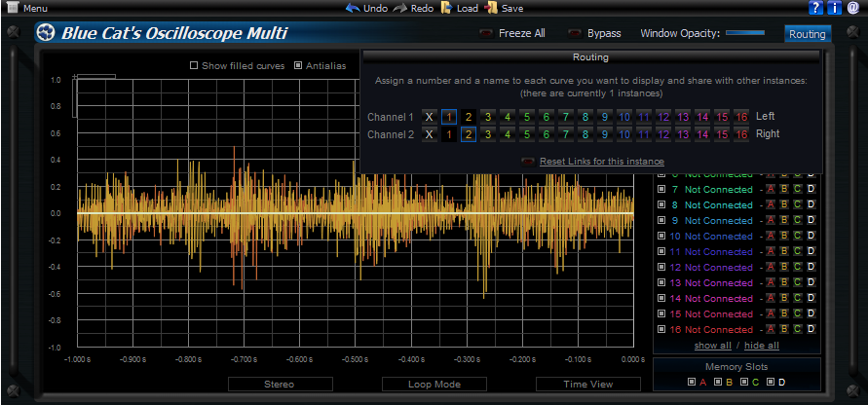The height and width of the screenshot is (405, 868).
Task: Store curve 15 in memory slot A
Action: 771,313
